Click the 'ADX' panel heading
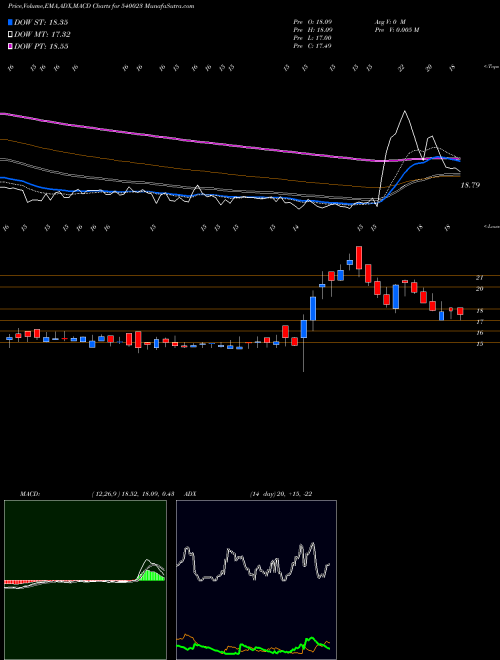500x660 pixels. coord(191,494)
